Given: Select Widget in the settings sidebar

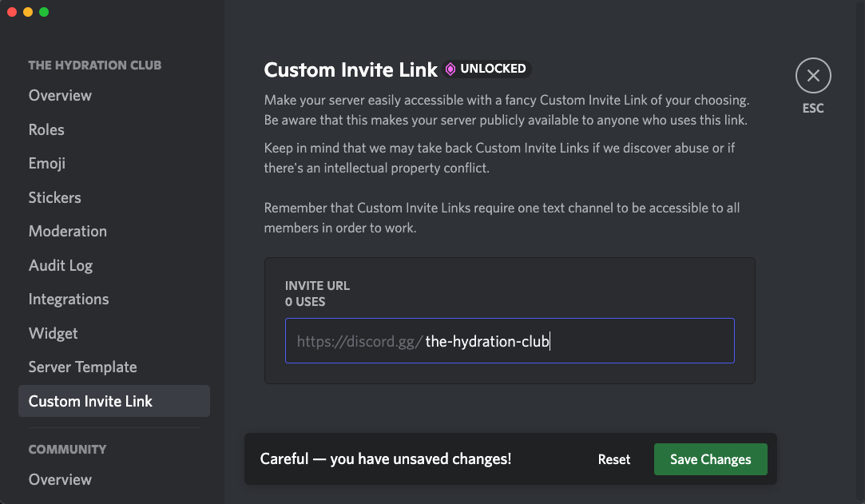Looking at the screenshot, I should click(54, 333).
